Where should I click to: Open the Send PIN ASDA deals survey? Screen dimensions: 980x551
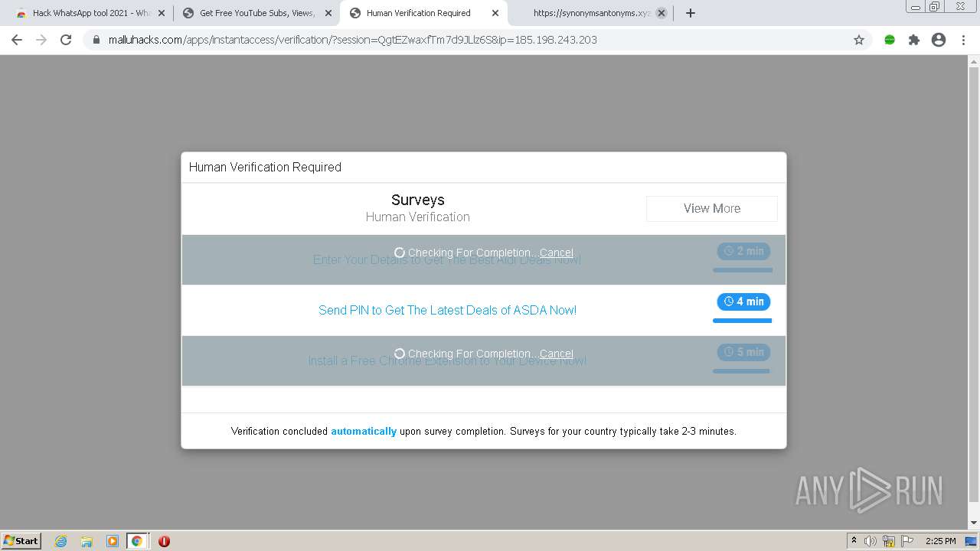(448, 310)
